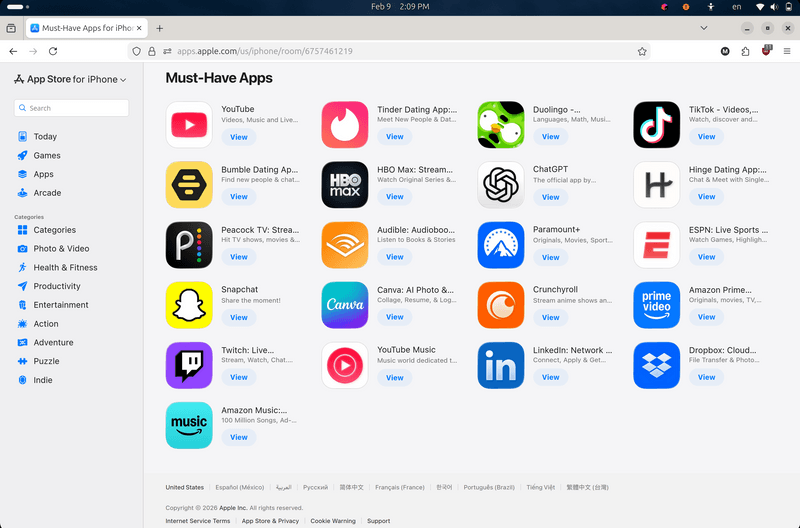Open the Support footer link
The image size is (800, 528).
click(379, 521)
